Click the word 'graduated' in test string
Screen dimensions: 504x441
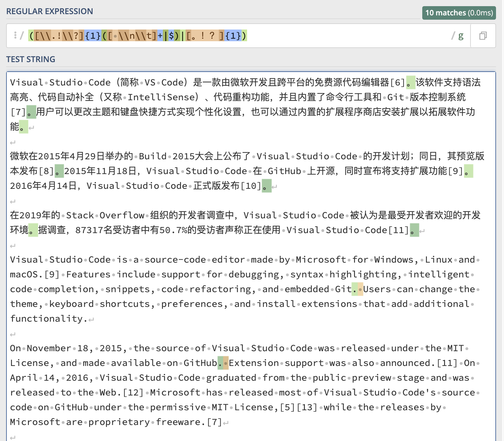[x=231, y=378]
